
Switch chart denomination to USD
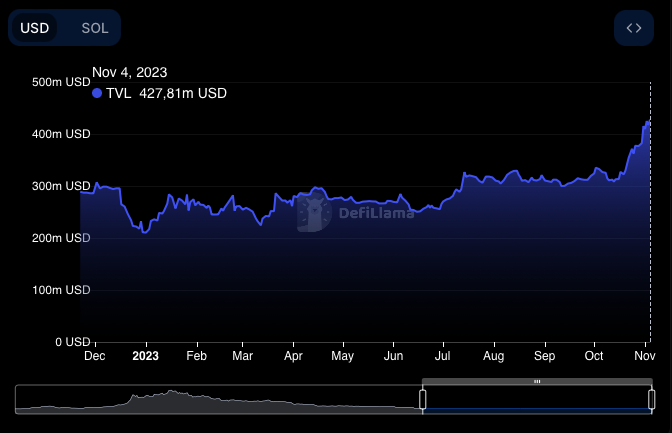pyautogui.click(x=35, y=28)
